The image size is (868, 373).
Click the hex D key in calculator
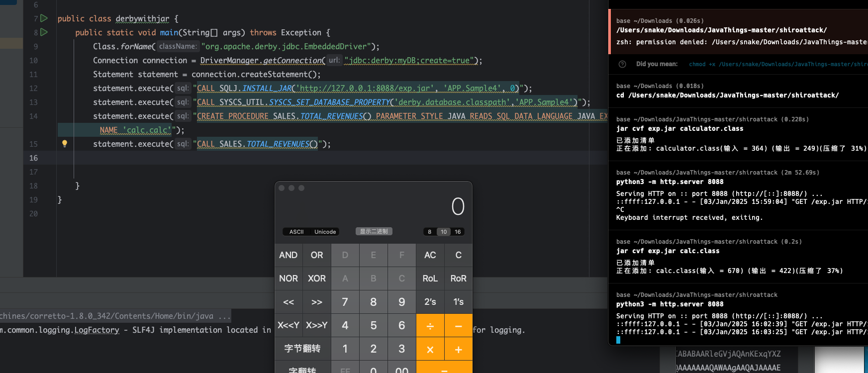[345, 255]
